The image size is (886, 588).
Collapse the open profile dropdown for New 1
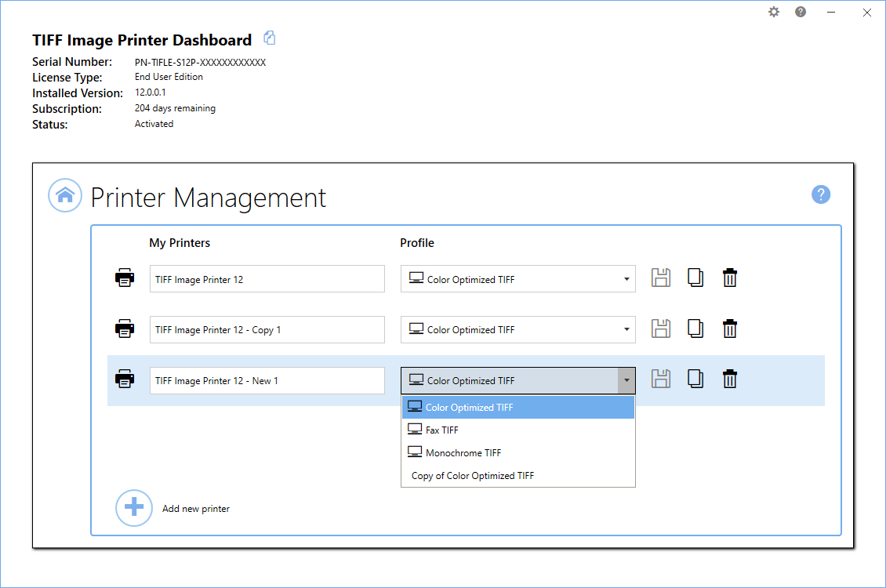coord(626,381)
